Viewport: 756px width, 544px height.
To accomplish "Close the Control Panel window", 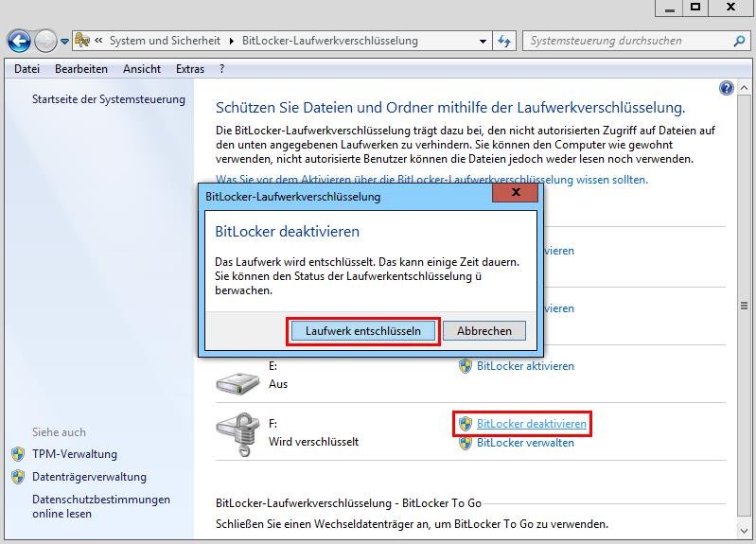I will (x=730, y=8).
